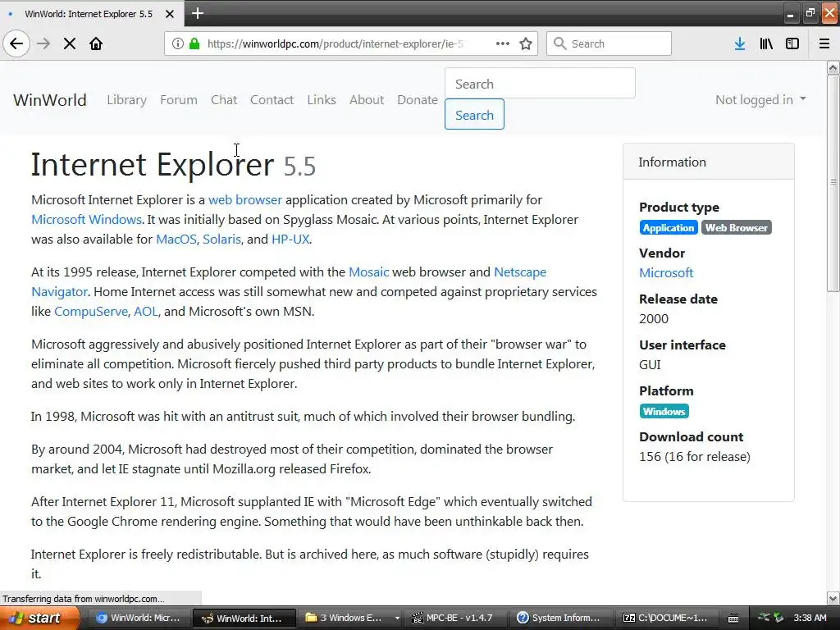Click the vertical scrollbar thumb
Viewport: 840px width, 630px height.
pos(833,183)
